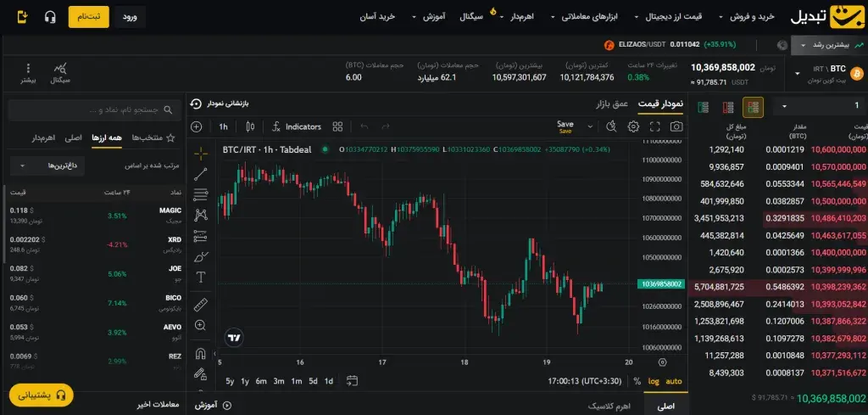Screen dimensions: 868x415
Task: Toggle percent scale
Action: tap(637, 381)
